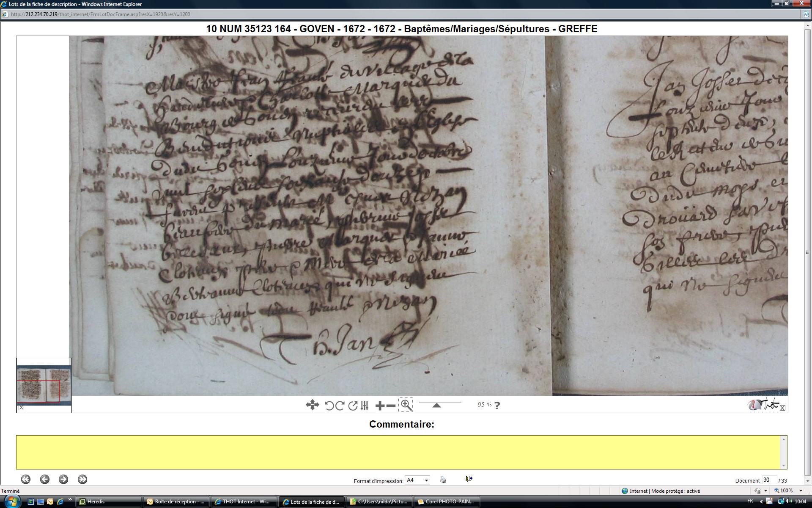Click the exit viewer icon
This screenshot has width=812, height=508.
point(469,479)
